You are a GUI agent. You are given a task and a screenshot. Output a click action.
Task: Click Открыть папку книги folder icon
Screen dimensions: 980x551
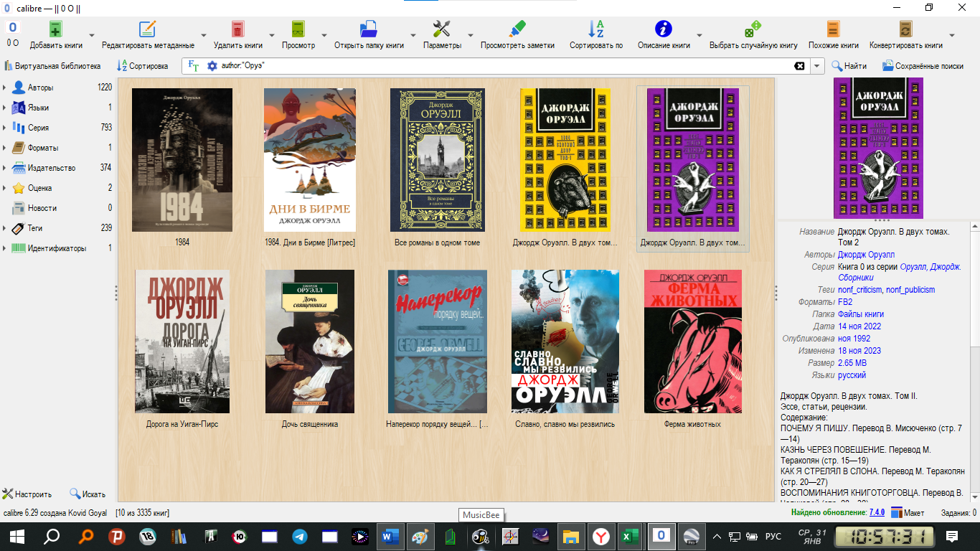[369, 29]
